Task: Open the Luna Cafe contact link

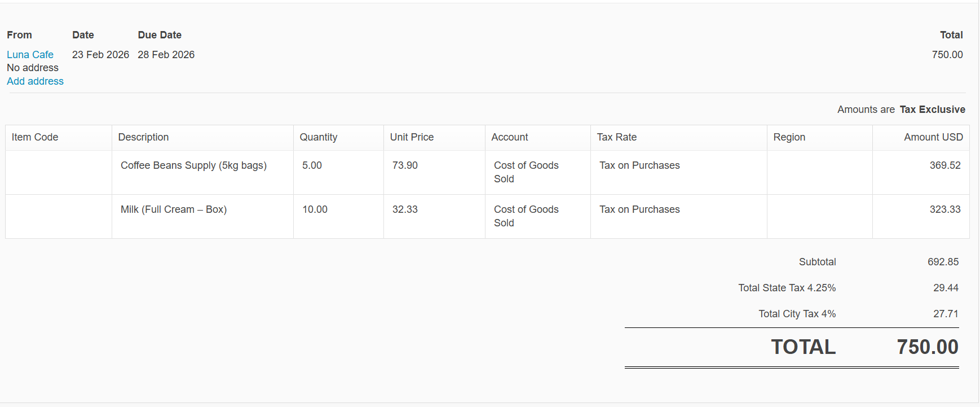Action: pyautogui.click(x=30, y=55)
